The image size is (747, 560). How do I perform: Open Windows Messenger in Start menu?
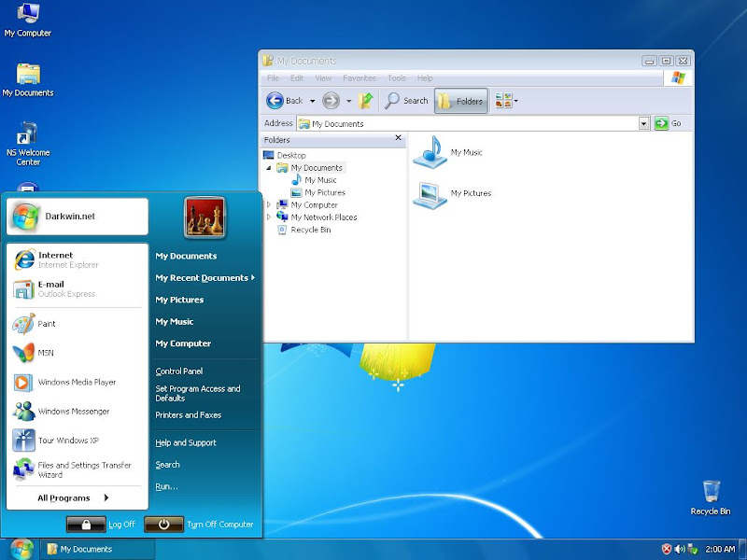[x=73, y=412]
